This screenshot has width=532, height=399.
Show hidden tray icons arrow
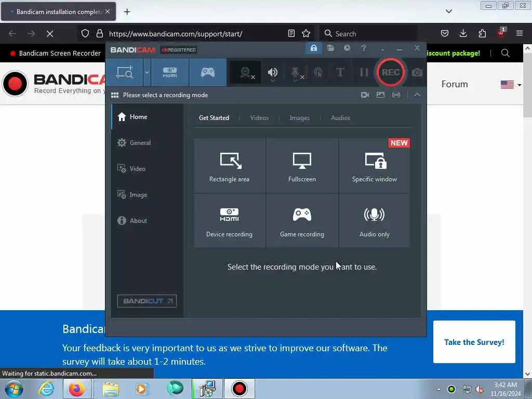(x=438, y=389)
